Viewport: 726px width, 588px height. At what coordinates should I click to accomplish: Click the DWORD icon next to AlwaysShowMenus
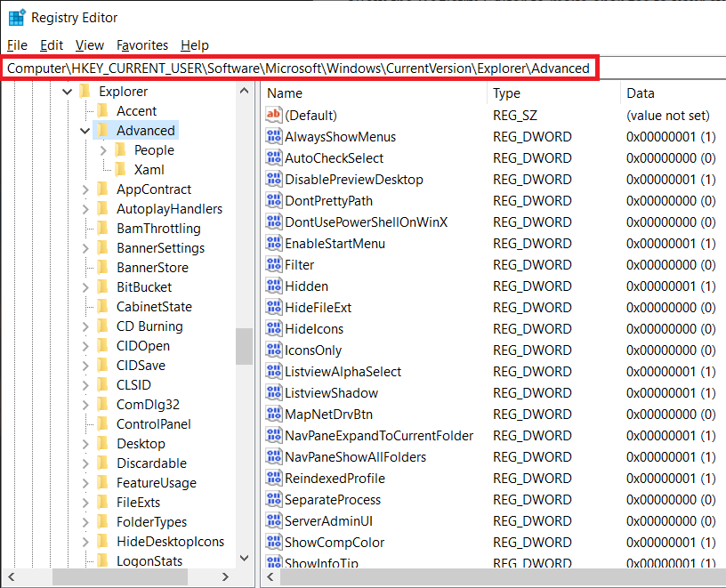pos(274,136)
